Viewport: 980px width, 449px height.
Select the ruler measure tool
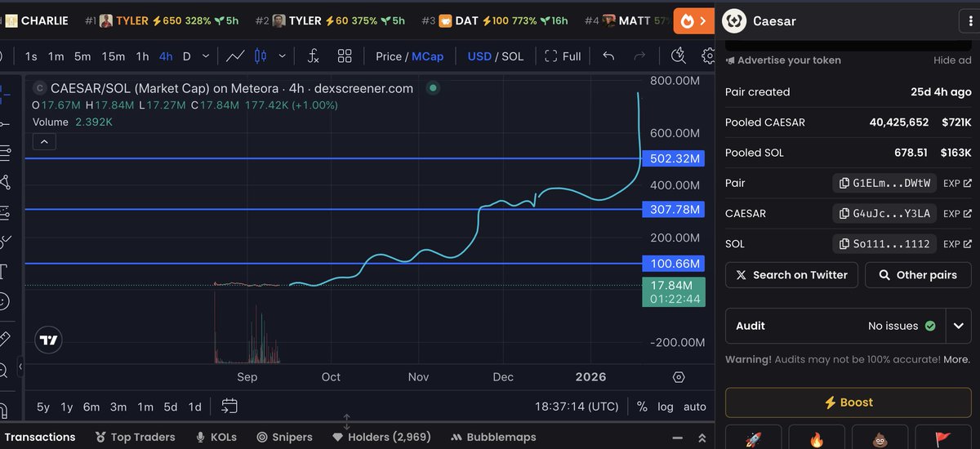4,338
